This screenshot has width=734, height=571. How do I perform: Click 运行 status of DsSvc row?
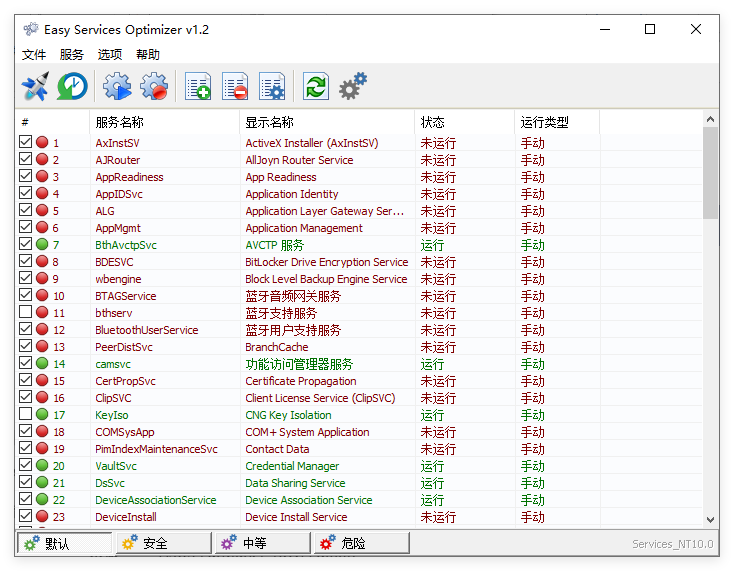pyautogui.click(x=432, y=483)
